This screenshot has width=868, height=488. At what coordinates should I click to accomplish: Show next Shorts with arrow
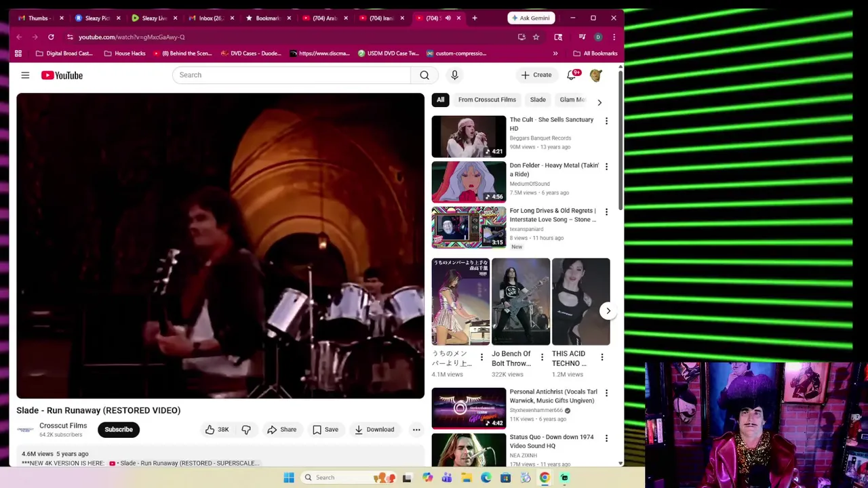tap(608, 311)
